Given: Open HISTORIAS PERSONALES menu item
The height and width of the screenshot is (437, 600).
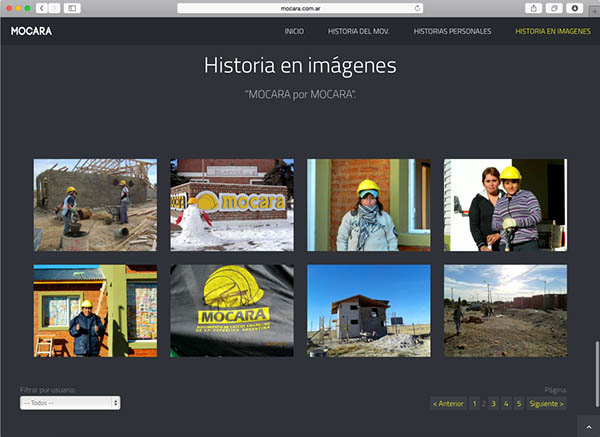Looking at the screenshot, I should [x=452, y=32].
